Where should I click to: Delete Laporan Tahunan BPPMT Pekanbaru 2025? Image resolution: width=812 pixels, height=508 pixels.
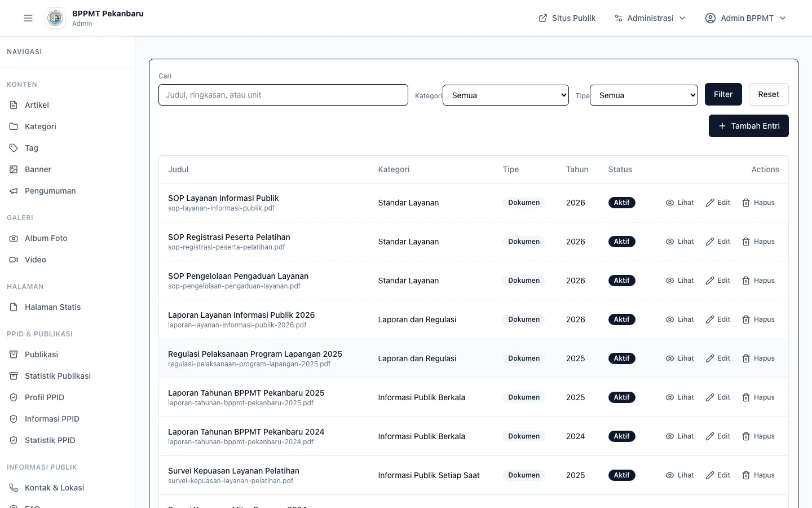point(758,397)
